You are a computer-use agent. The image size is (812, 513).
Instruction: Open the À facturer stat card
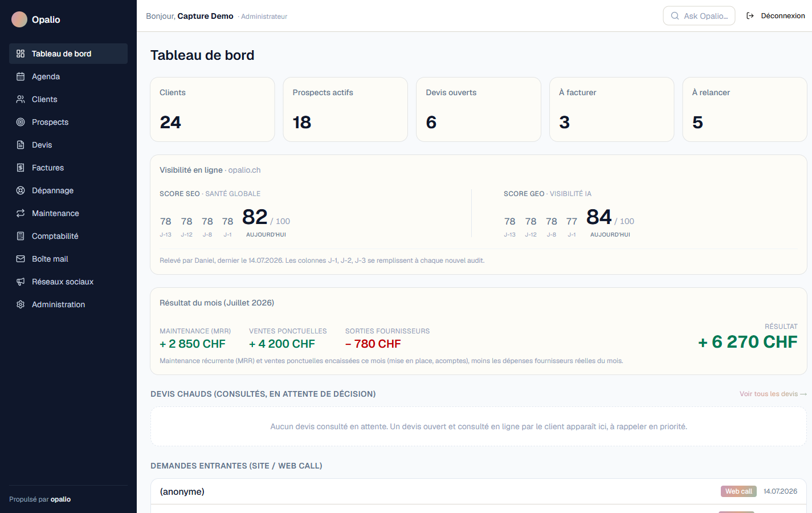pos(612,109)
